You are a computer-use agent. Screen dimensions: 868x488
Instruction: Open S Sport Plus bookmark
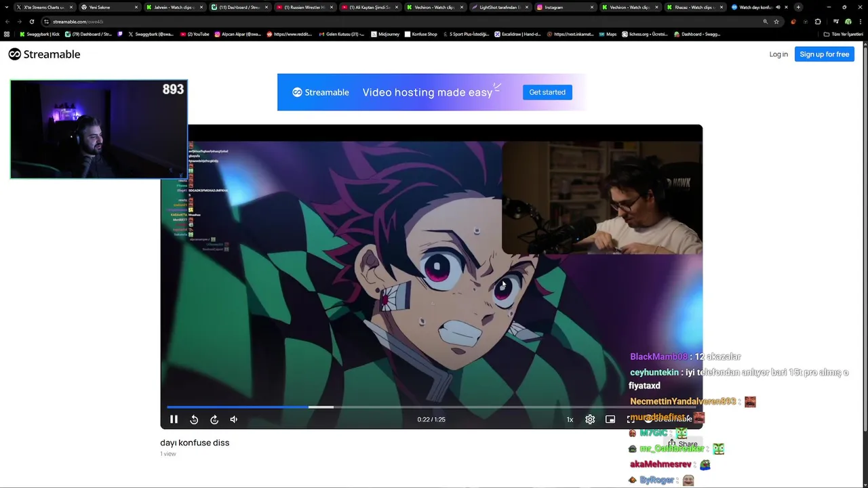click(x=466, y=34)
